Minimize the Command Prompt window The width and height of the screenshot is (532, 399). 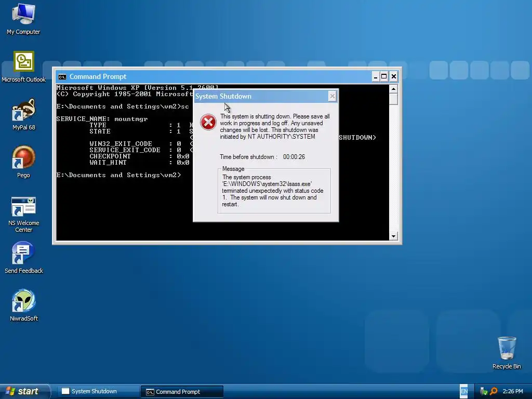pos(375,77)
